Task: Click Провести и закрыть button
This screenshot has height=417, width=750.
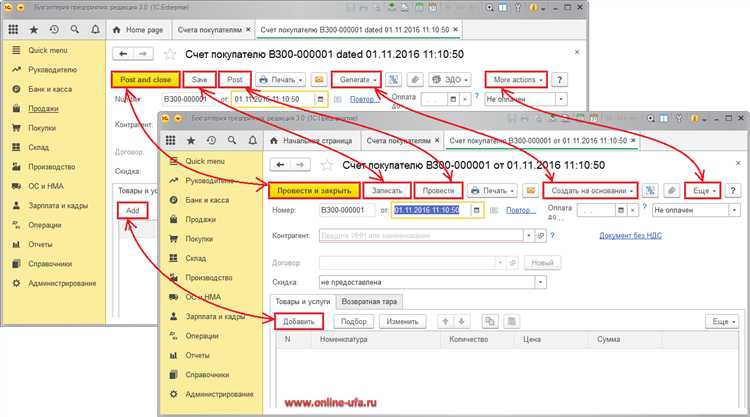Action: point(314,190)
